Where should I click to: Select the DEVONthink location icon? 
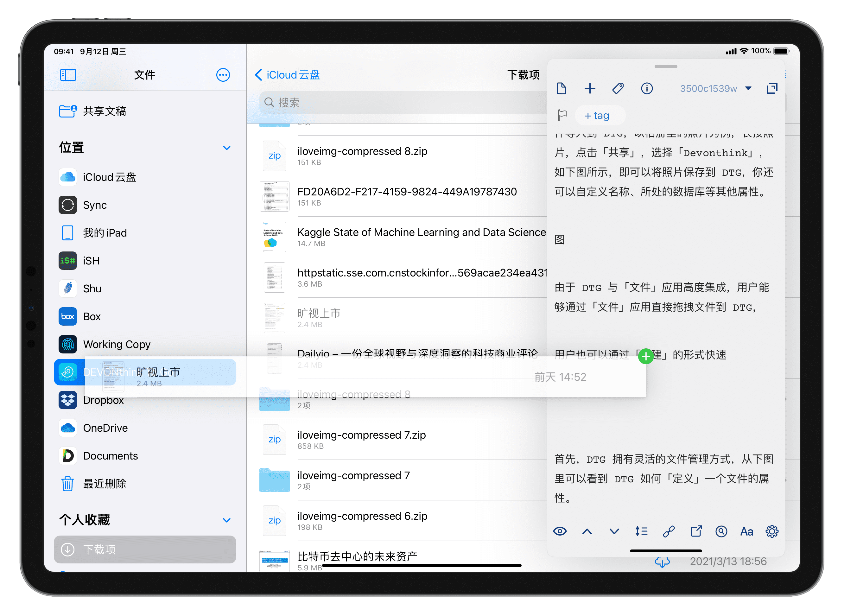coord(67,372)
